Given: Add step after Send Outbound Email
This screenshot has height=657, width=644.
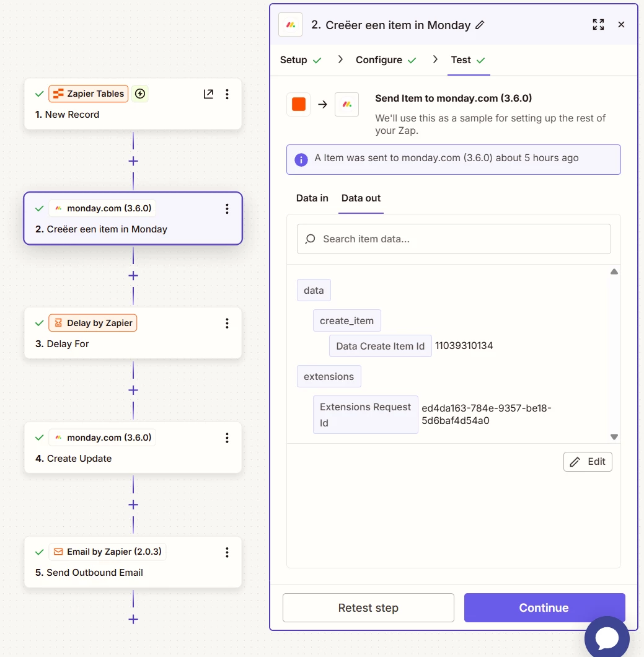Looking at the screenshot, I should [133, 619].
